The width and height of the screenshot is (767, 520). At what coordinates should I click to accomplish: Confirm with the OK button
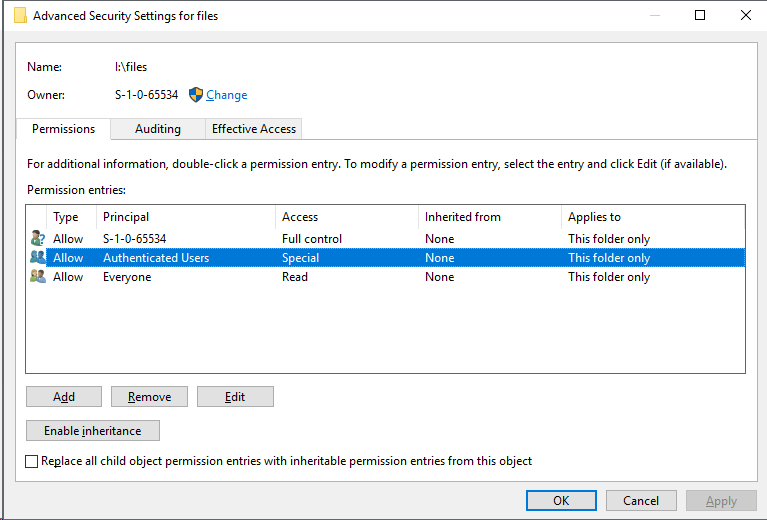coord(561,501)
